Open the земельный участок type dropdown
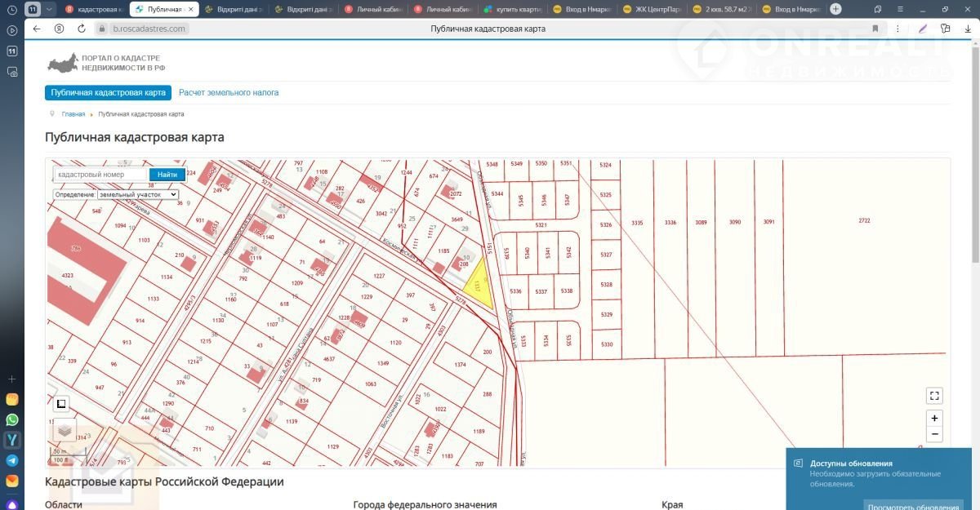980x510 pixels. (x=137, y=195)
